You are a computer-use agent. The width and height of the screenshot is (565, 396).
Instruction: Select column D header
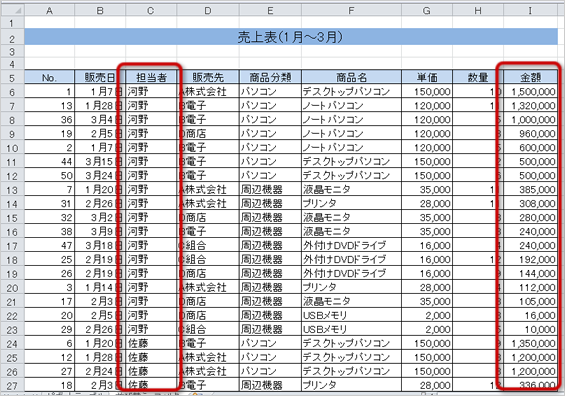tap(208, 10)
